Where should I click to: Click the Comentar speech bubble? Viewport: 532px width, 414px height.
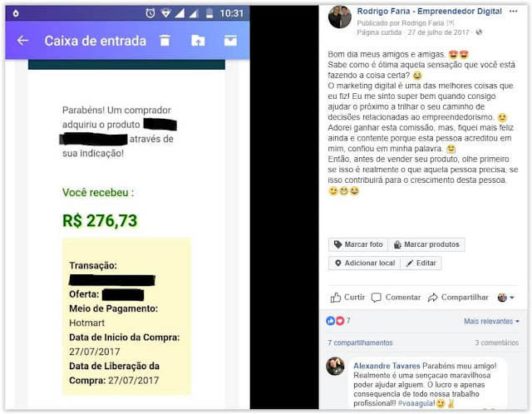click(377, 298)
